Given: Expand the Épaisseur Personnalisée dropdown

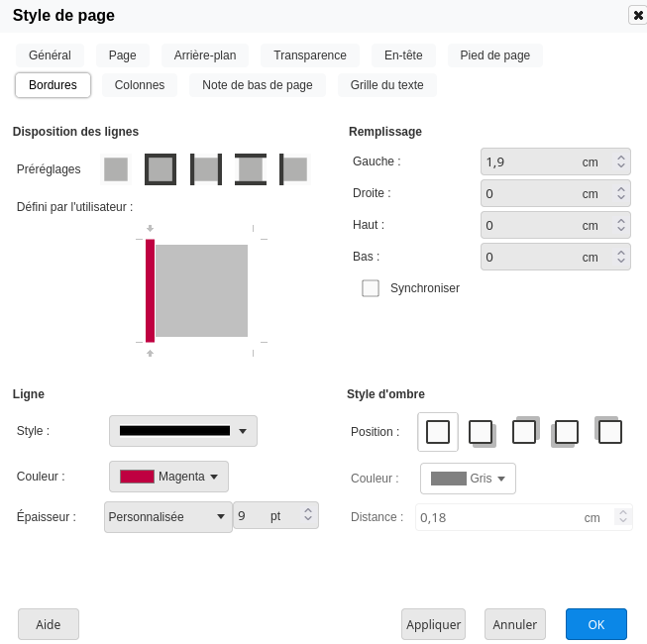Looking at the screenshot, I should click(x=167, y=517).
